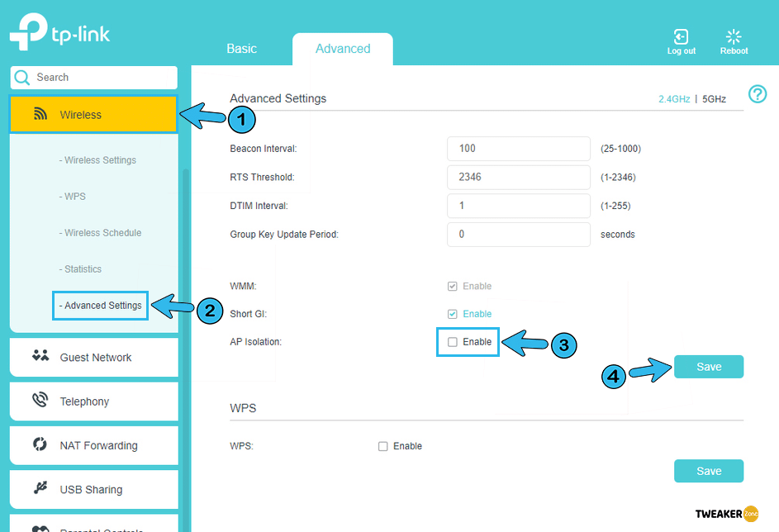The width and height of the screenshot is (779, 532).
Task: Open the NAT Forwarding menu
Action: [94, 445]
